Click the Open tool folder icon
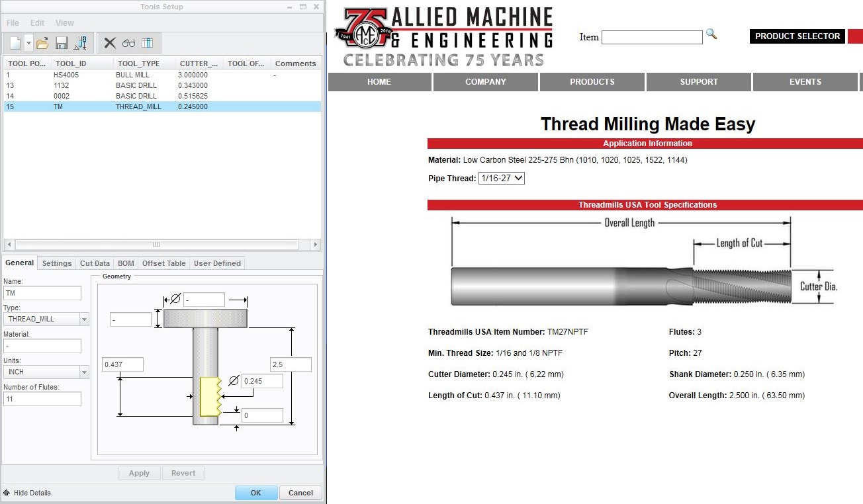Viewport: 863px width, 504px height. [42, 44]
